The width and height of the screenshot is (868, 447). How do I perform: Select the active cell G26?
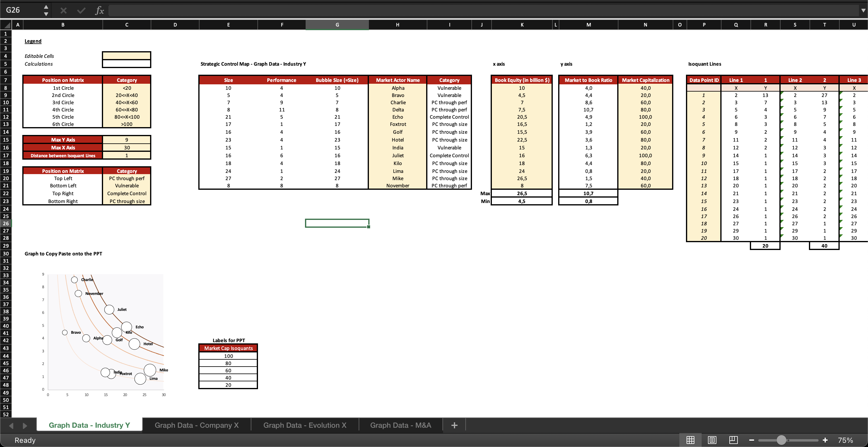click(337, 223)
